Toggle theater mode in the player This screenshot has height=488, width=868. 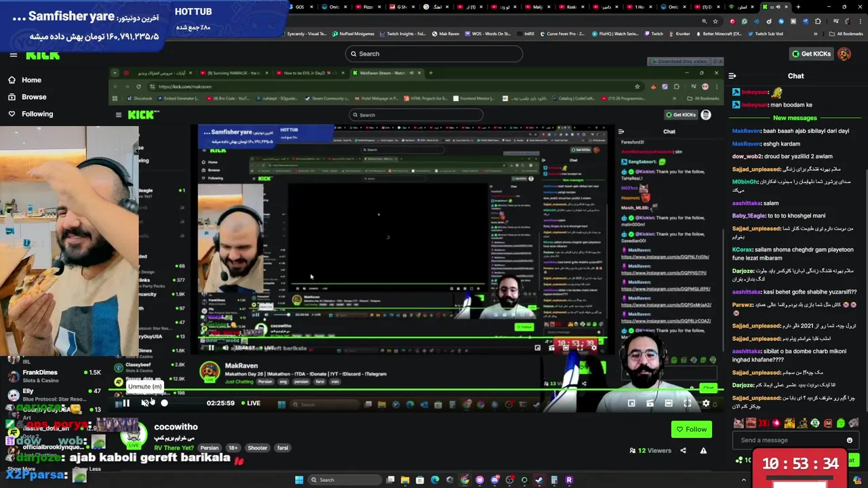(x=669, y=403)
